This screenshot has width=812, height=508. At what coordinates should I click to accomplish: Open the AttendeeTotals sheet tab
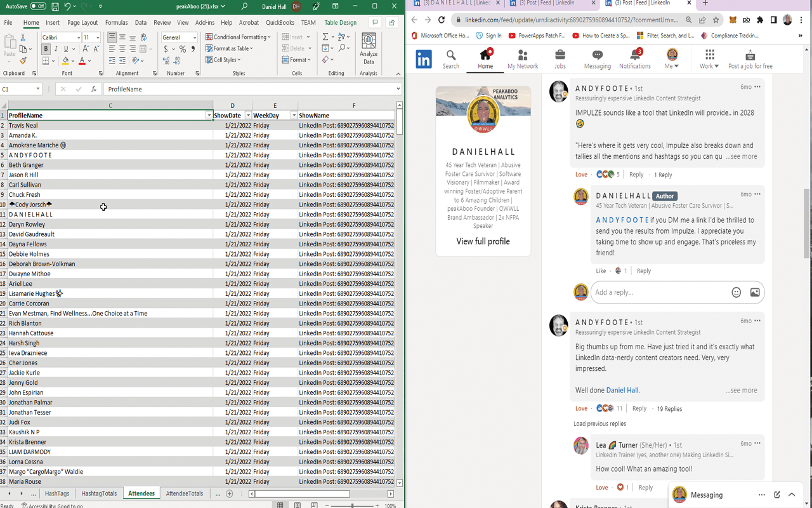(185, 493)
